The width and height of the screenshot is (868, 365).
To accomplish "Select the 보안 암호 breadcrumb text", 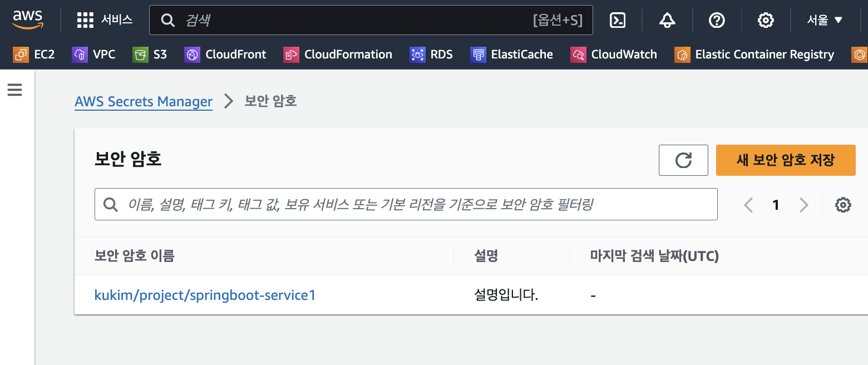I will click(x=271, y=101).
